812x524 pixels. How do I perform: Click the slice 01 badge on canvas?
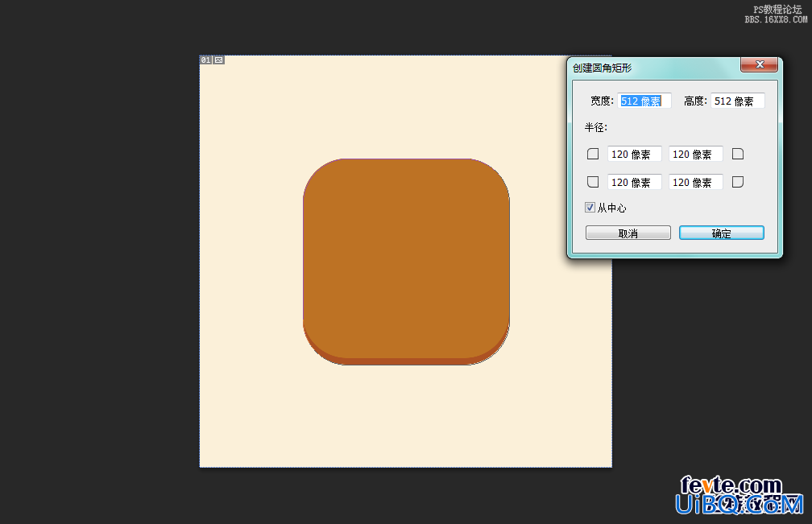205,60
